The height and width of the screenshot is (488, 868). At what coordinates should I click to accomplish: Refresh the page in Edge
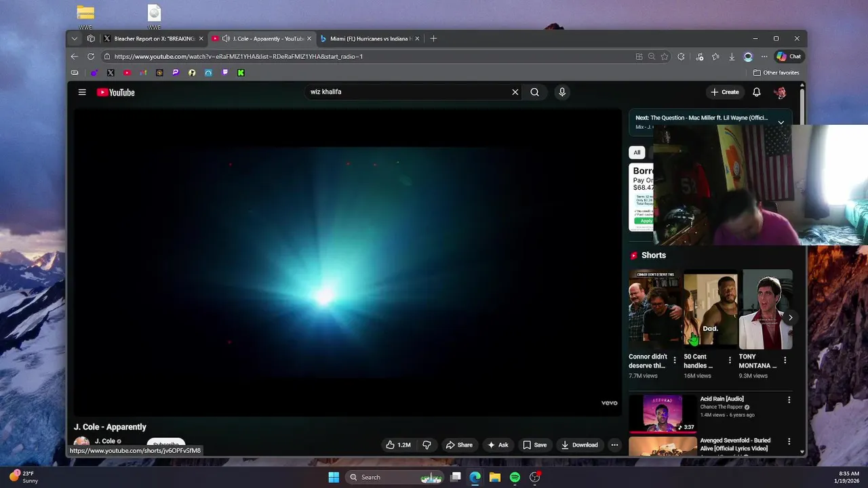click(x=91, y=56)
